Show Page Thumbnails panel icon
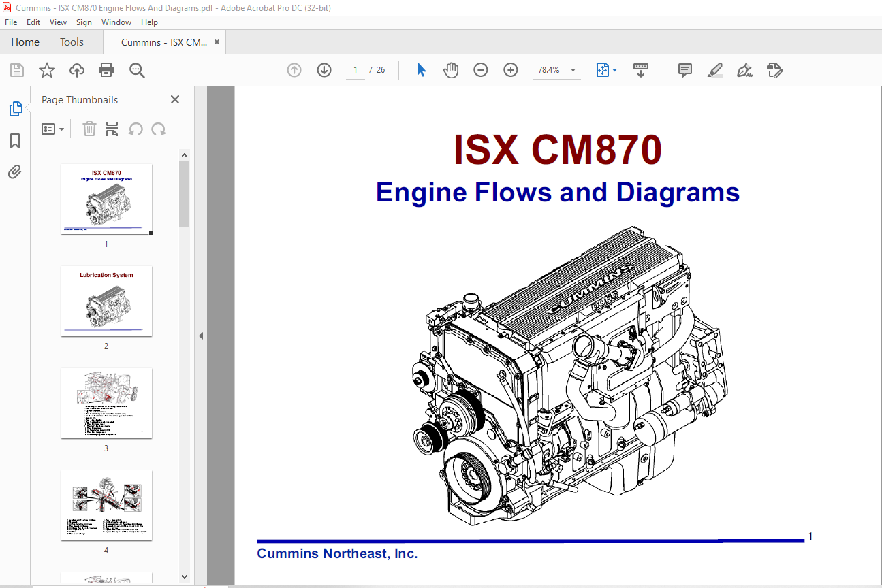The width and height of the screenshot is (882, 588). point(15,109)
